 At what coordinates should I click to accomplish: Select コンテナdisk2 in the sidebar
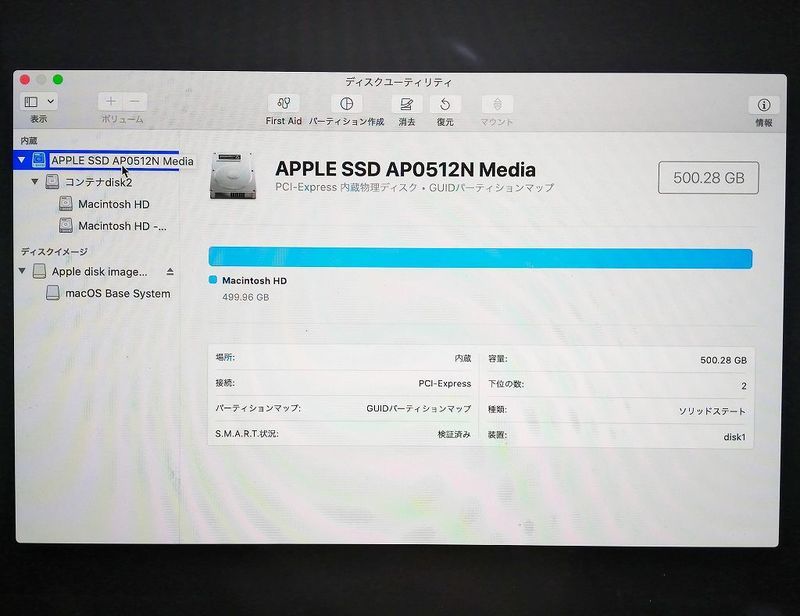(x=98, y=182)
